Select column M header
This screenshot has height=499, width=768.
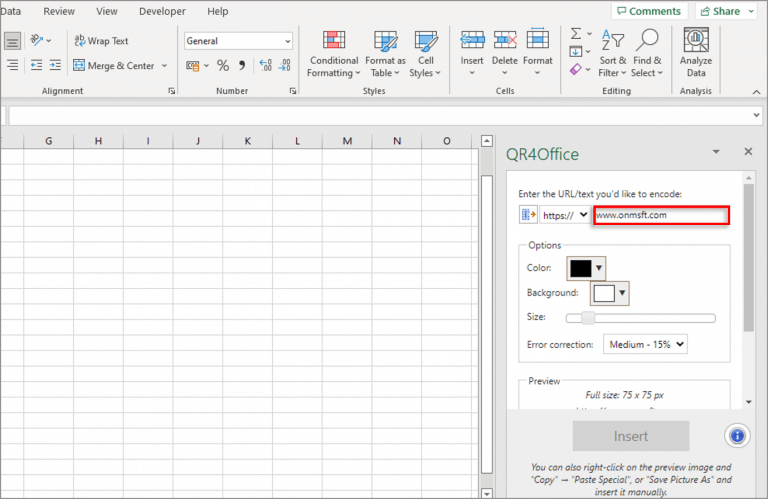(347, 141)
